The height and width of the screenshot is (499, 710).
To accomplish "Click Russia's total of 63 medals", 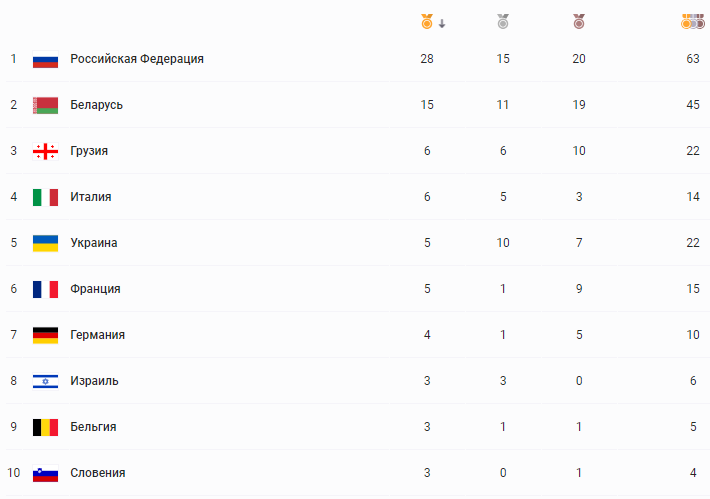I will (x=693, y=59).
